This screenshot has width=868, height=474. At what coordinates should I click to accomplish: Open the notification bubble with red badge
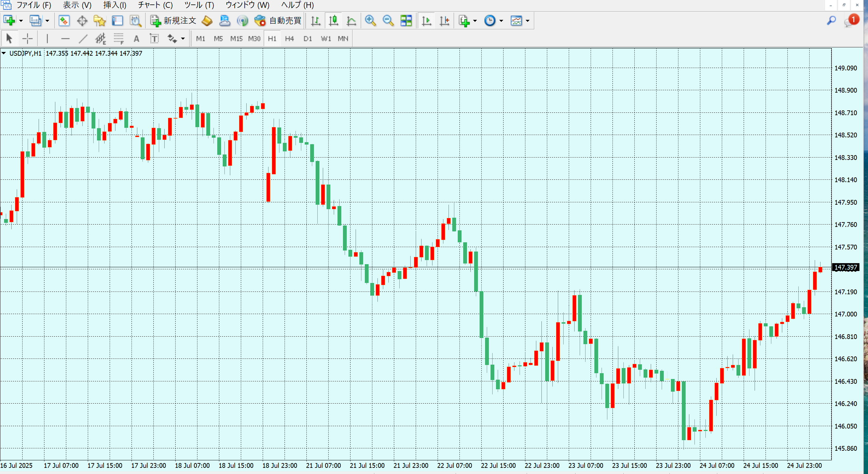pos(851,21)
